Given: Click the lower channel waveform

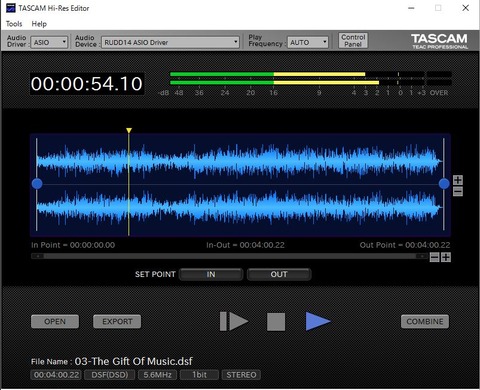Looking at the screenshot, I should (240, 207).
